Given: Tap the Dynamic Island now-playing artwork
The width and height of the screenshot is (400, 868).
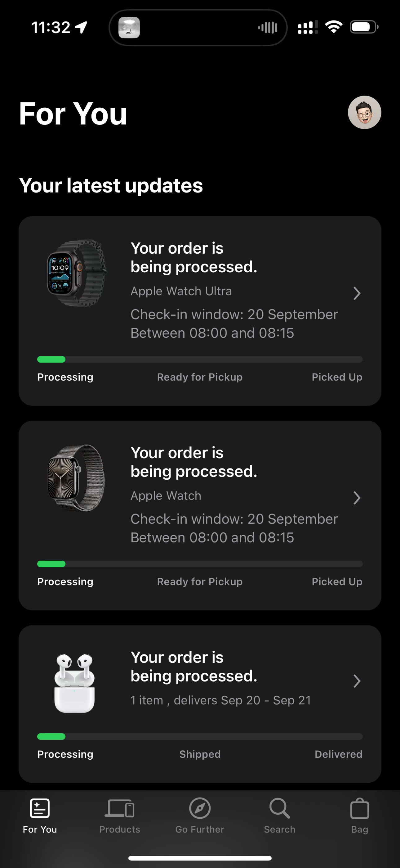Looking at the screenshot, I should pos(129,28).
